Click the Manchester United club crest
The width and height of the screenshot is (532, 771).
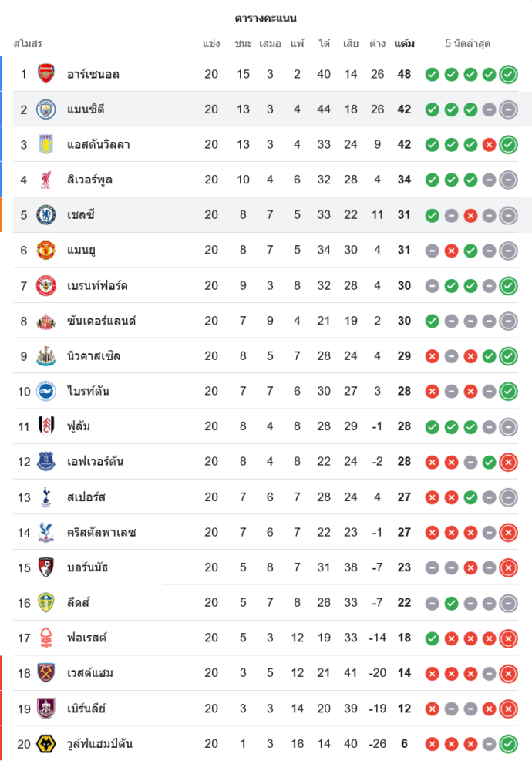tap(46, 250)
